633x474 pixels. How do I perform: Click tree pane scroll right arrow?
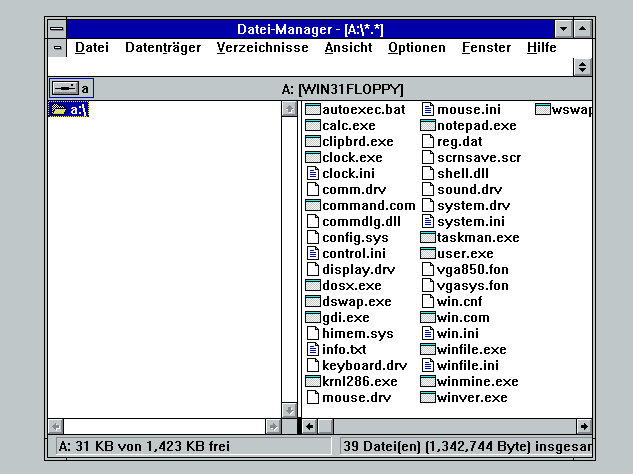point(273,426)
